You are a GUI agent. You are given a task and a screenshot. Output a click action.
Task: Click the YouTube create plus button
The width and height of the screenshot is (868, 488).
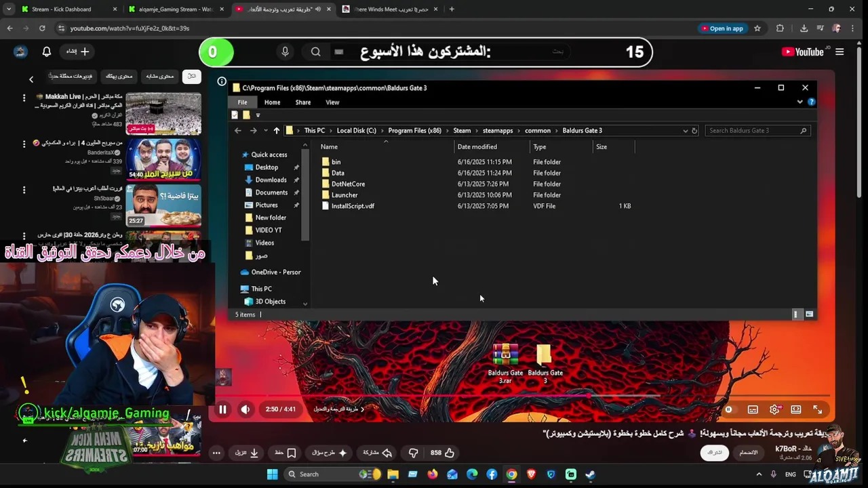[x=77, y=52]
